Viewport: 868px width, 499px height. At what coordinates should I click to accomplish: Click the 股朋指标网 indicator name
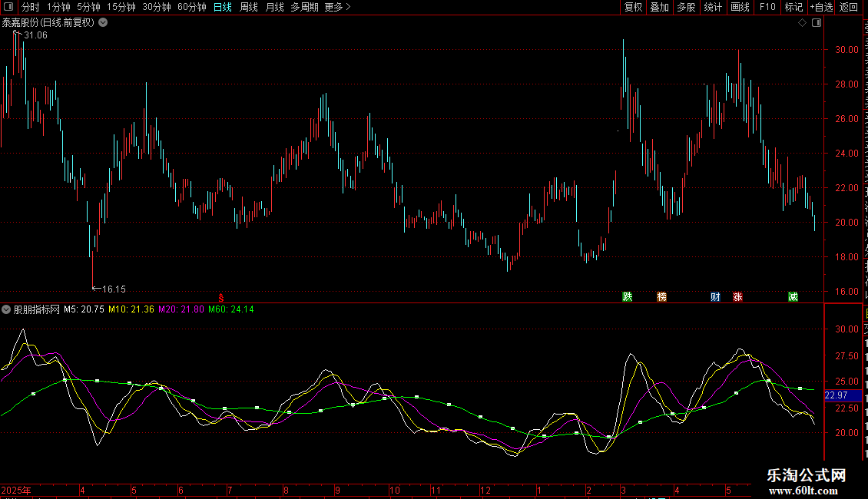(37, 309)
